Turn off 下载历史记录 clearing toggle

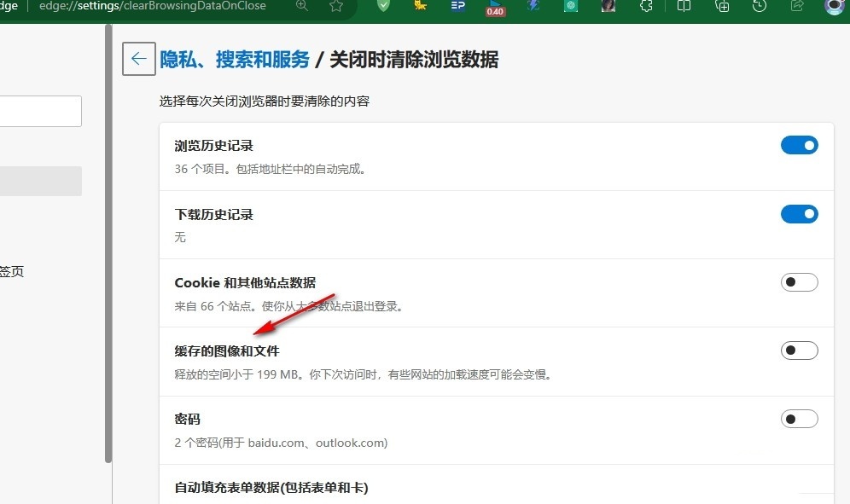799,214
